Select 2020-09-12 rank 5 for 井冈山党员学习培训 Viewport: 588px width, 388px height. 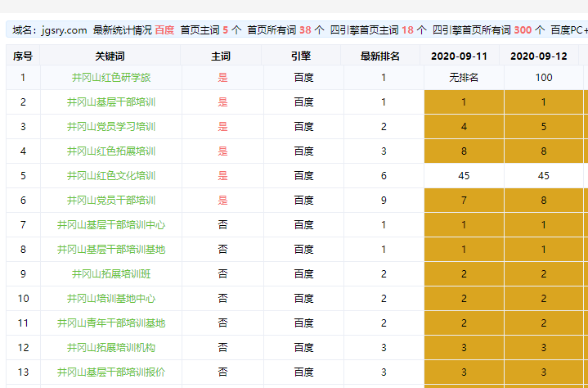[544, 127]
